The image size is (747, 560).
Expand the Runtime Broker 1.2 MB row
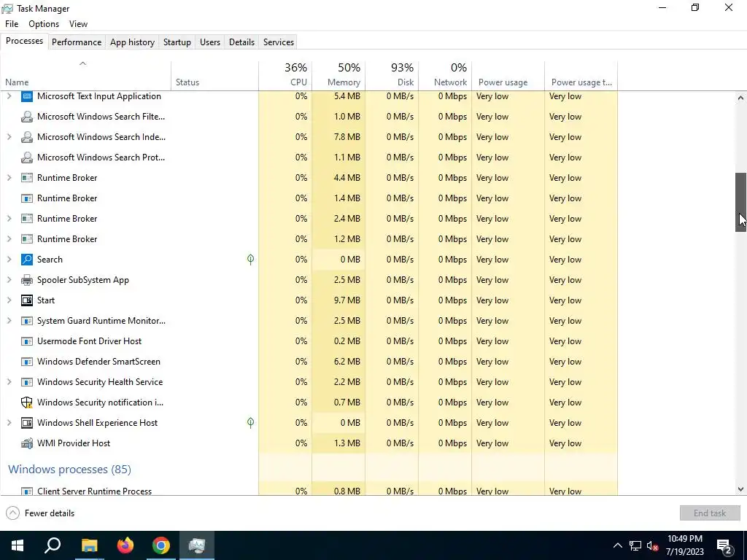pyautogui.click(x=9, y=239)
